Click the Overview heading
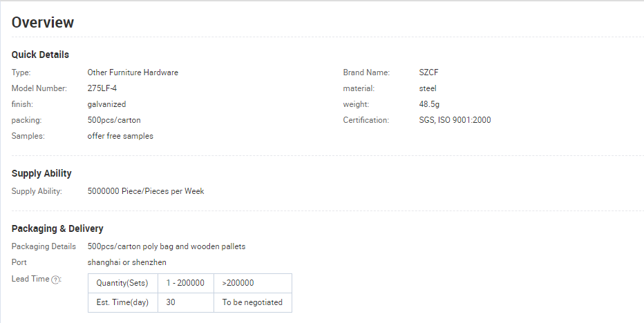 click(x=43, y=22)
